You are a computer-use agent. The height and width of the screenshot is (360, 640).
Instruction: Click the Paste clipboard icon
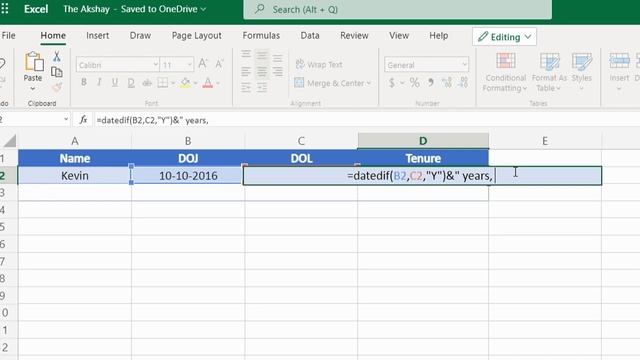34,62
